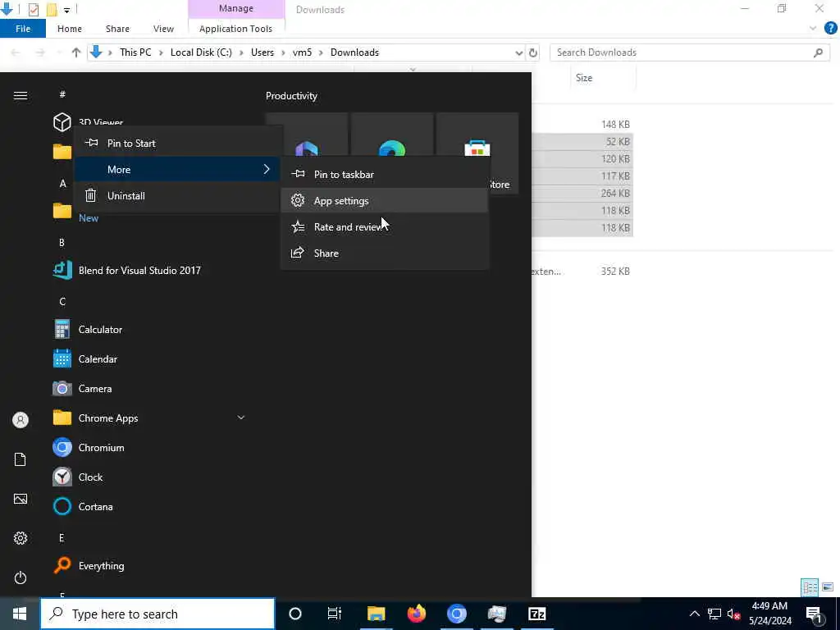The width and height of the screenshot is (840, 630).
Task: Open Cortana circle on the taskbar
Action: (x=295, y=614)
